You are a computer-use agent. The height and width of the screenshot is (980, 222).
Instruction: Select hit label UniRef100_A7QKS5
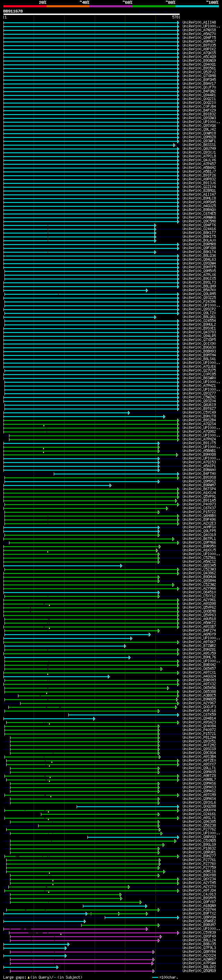click(199, 53)
